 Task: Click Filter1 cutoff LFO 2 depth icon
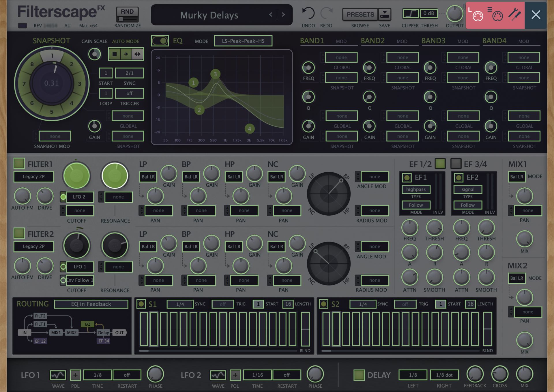(63, 197)
